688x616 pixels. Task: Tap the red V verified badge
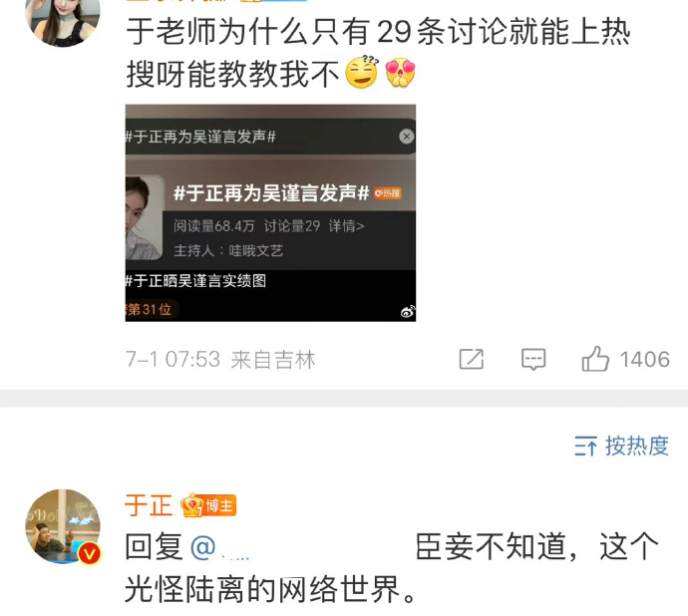pyautogui.click(x=90, y=553)
